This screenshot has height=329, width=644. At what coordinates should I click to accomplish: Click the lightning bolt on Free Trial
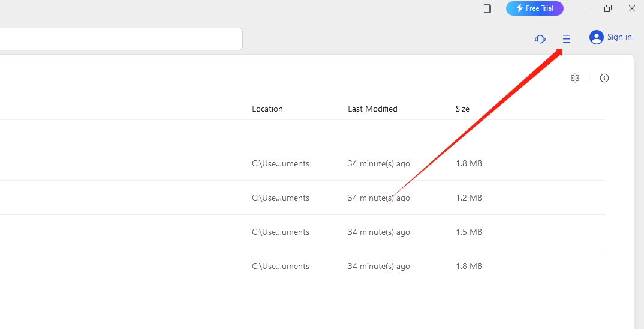click(519, 8)
